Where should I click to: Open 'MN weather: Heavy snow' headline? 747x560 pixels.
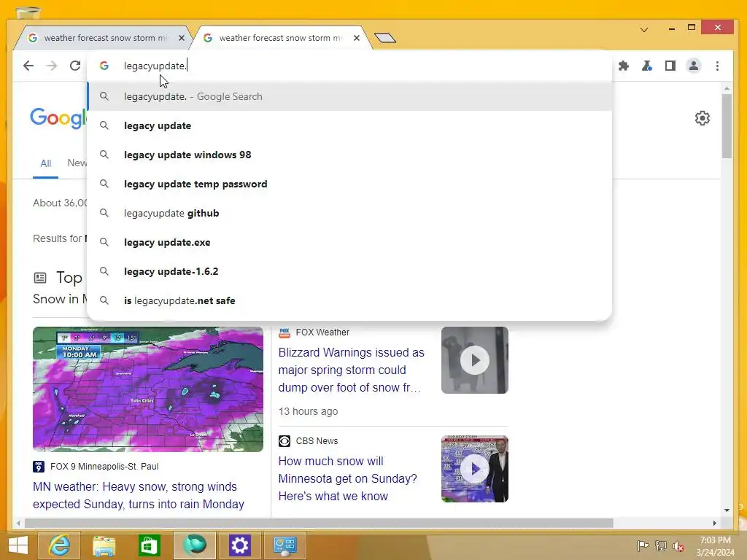pos(139,495)
